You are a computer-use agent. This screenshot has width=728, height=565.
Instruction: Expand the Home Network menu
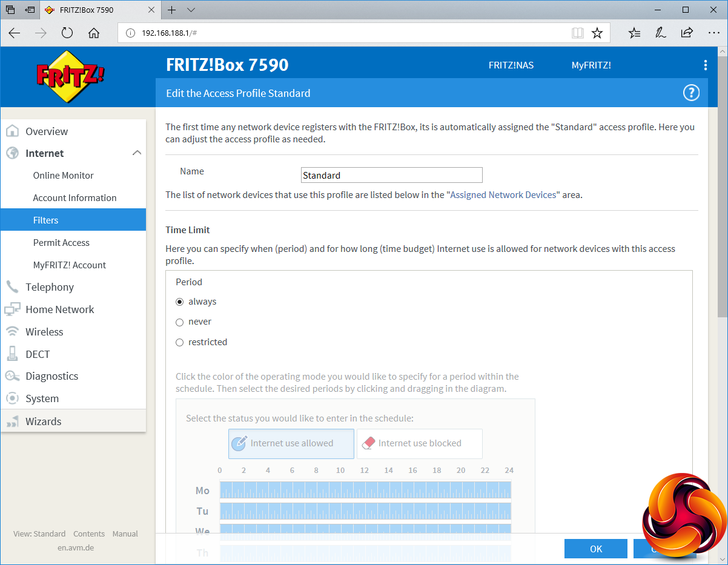tap(59, 309)
